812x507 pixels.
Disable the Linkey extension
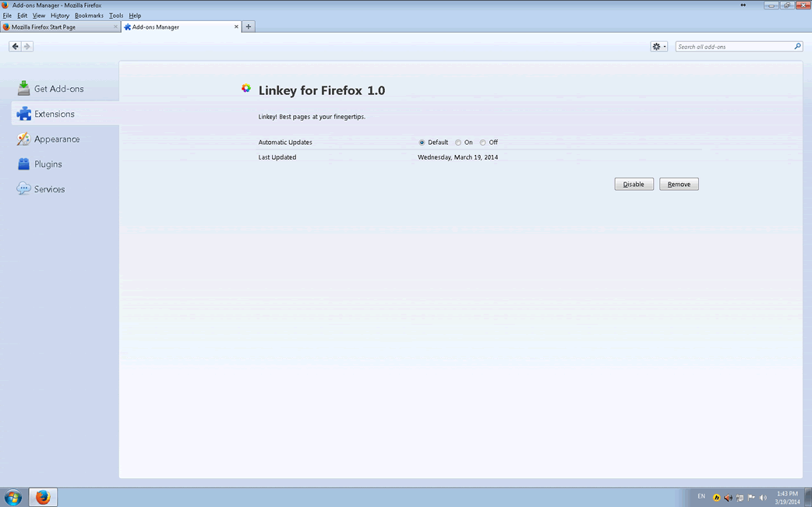[x=634, y=185]
